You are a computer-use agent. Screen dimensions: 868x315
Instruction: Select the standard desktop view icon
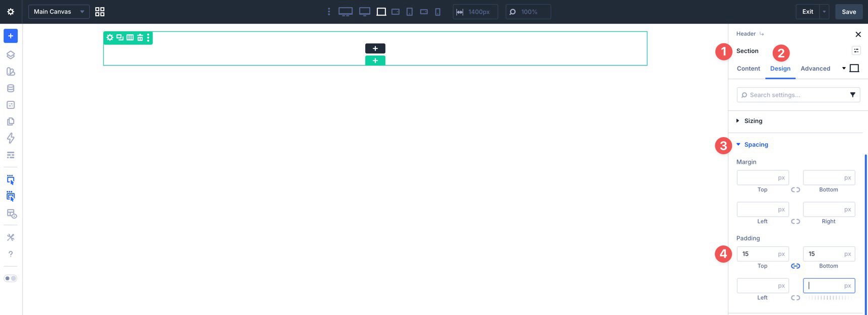[x=365, y=12]
